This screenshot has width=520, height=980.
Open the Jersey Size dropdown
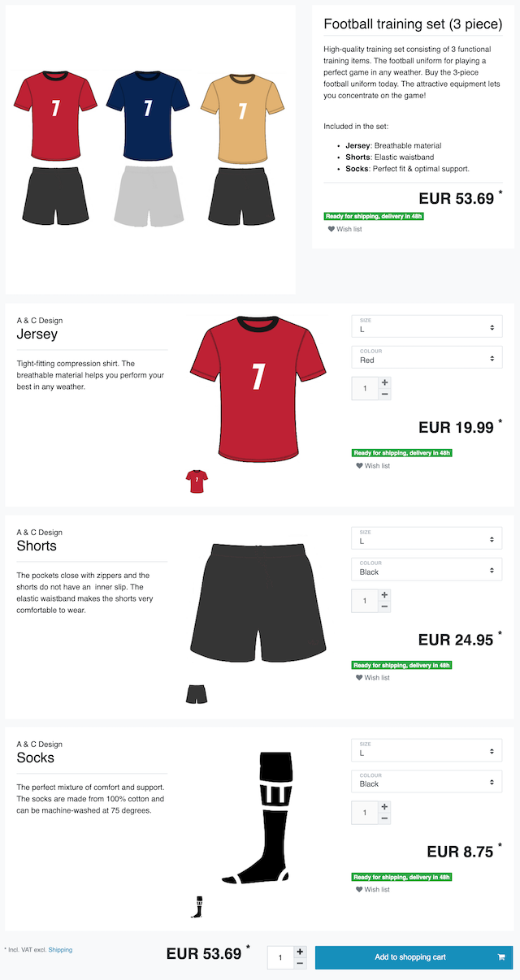click(427, 326)
